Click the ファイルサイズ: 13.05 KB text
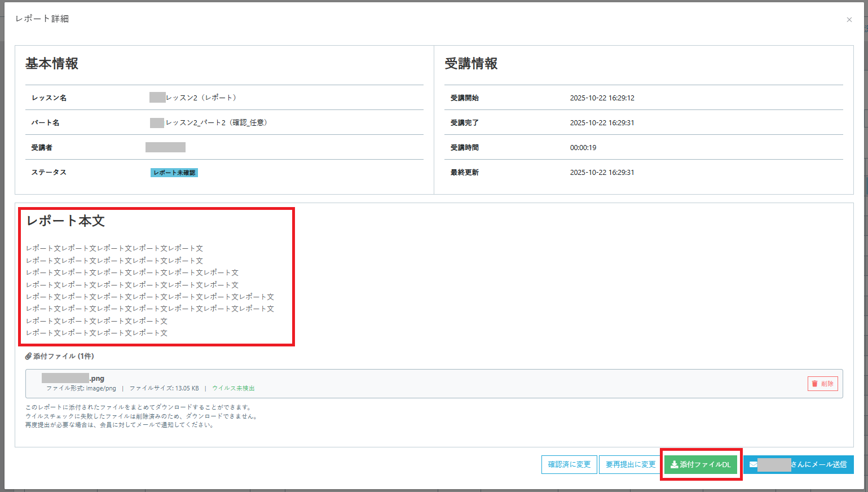Screen dimensions: 868x492 click(x=164, y=388)
